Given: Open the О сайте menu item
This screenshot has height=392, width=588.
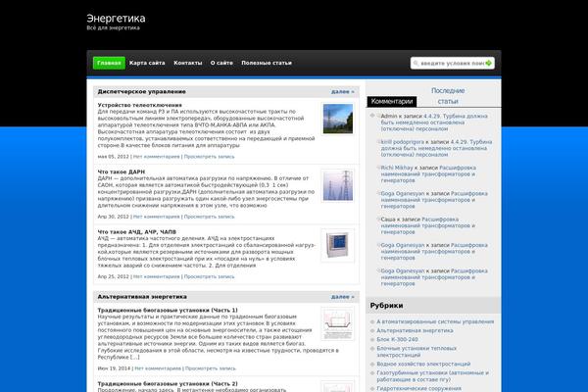Looking at the screenshot, I should [221, 63].
